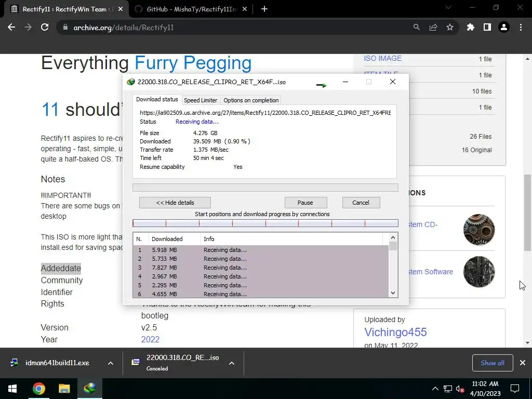This screenshot has height=399, width=532.
Task: Click the site lock icon in address bar
Action: coord(65,28)
